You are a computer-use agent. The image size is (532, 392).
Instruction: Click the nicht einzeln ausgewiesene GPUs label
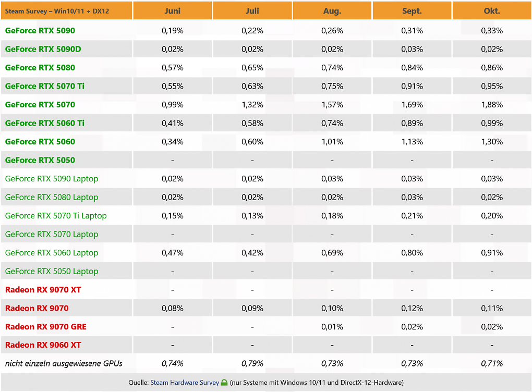[x=64, y=363]
